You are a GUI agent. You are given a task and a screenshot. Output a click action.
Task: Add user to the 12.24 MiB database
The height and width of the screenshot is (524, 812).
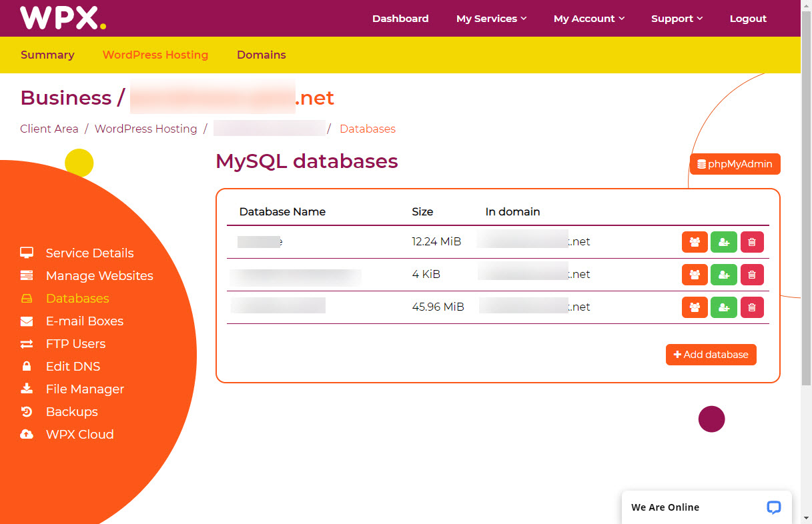point(724,242)
